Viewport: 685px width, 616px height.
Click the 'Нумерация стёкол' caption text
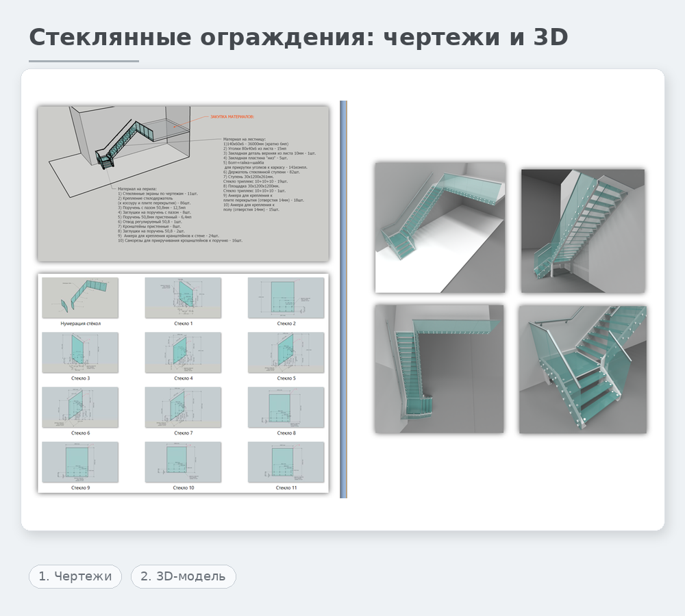pyautogui.click(x=80, y=324)
